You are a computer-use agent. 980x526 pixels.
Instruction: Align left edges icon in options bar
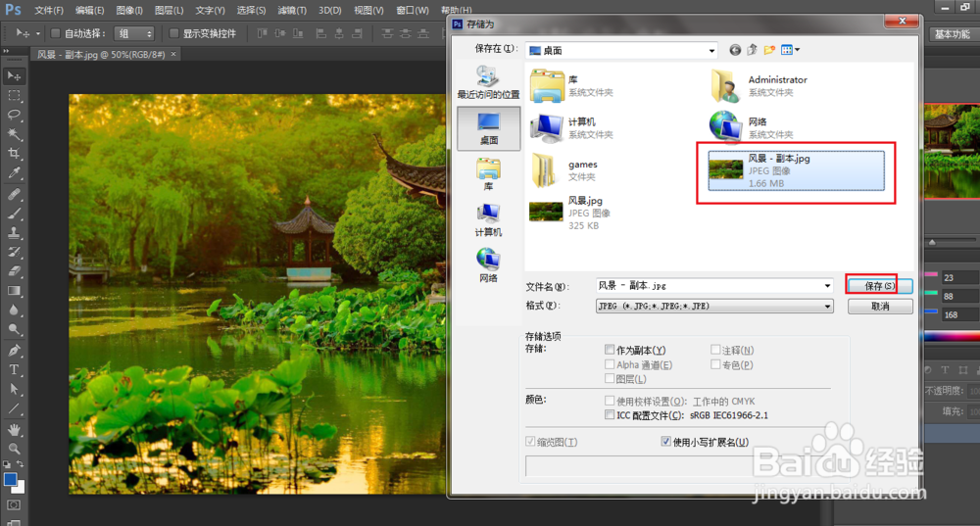(x=321, y=33)
